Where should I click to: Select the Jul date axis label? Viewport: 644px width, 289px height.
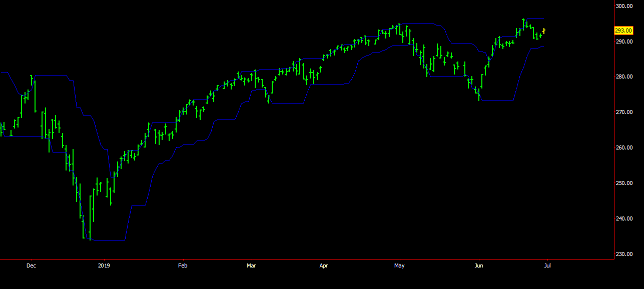click(547, 266)
